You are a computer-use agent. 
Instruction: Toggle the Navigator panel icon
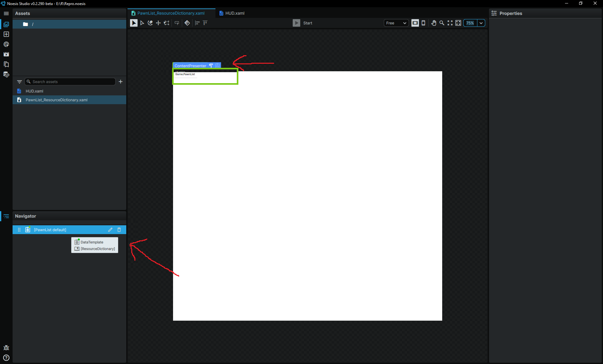6,216
